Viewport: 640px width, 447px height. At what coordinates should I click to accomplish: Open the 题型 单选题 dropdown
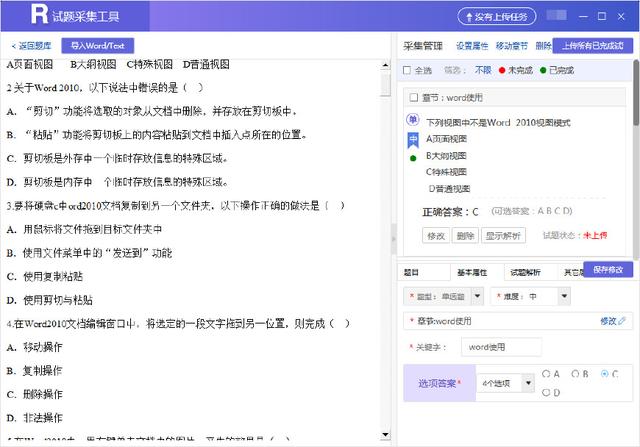click(x=477, y=296)
